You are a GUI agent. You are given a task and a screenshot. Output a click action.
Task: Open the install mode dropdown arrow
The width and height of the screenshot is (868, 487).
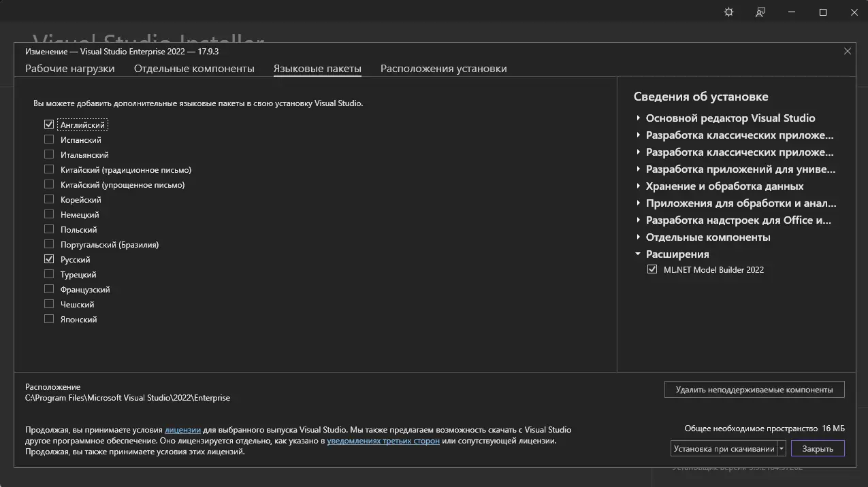pos(782,449)
